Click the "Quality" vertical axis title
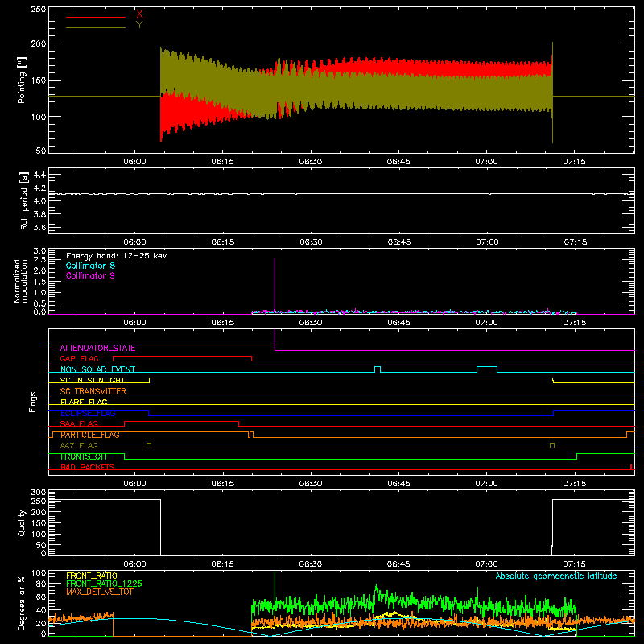644x644 pixels. click(x=22, y=522)
